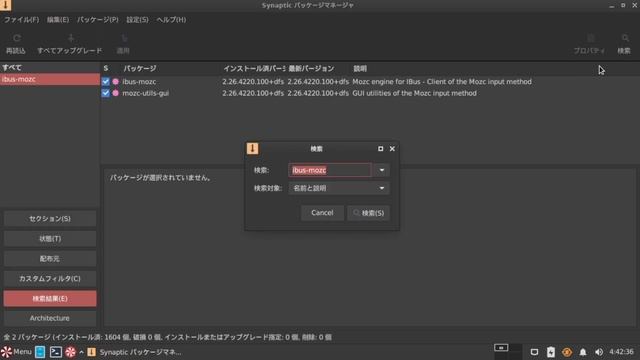Click the 検索結果(E) filter button
Screen dimensions: 640x360
pyautogui.click(x=50, y=299)
